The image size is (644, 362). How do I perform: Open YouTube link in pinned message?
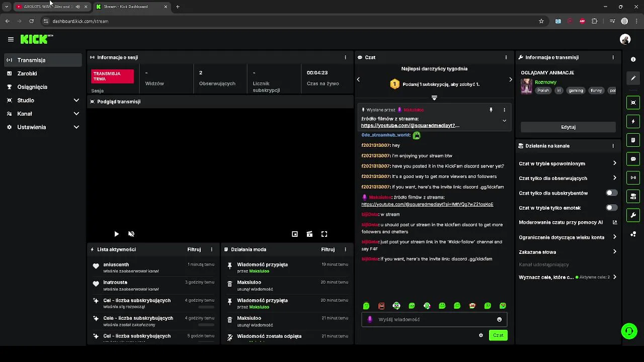(x=410, y=125)
